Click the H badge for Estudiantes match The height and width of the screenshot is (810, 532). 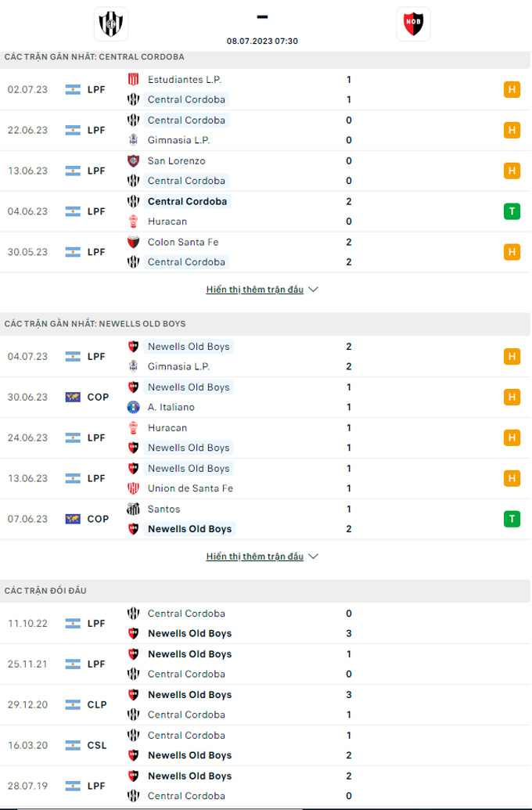pos(512,89)
